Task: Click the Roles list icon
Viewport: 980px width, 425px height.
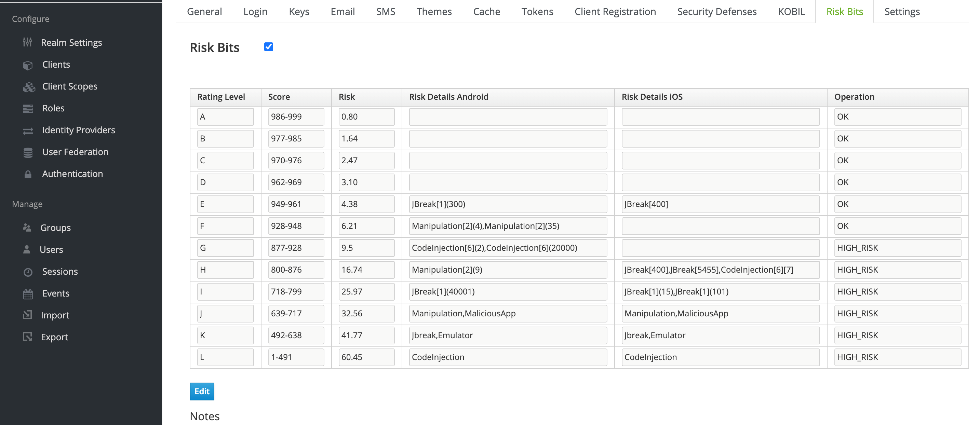Action: click(28, 109)
